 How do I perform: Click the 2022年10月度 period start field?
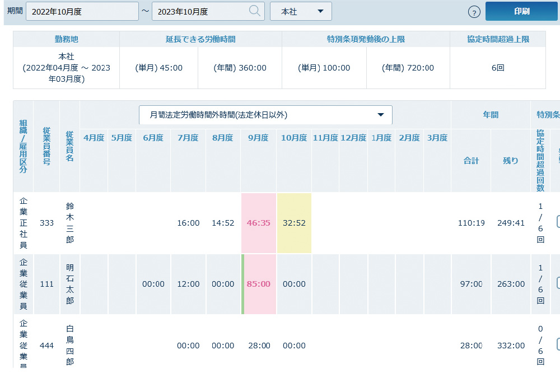(82, 11)
